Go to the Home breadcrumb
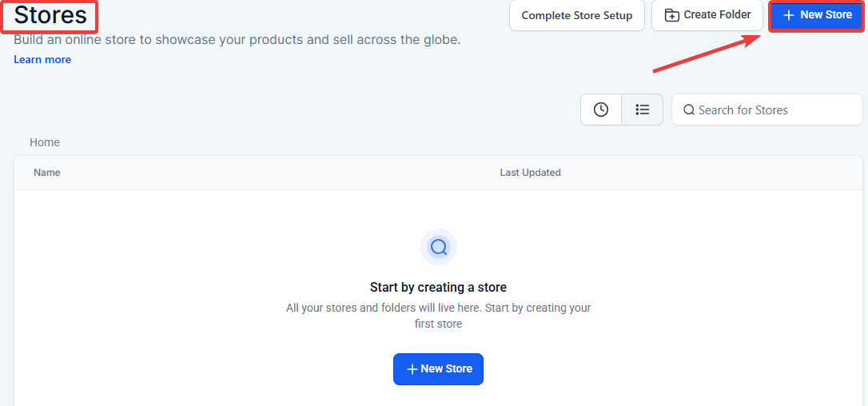The image size is (868, 406). pos(45,142)
